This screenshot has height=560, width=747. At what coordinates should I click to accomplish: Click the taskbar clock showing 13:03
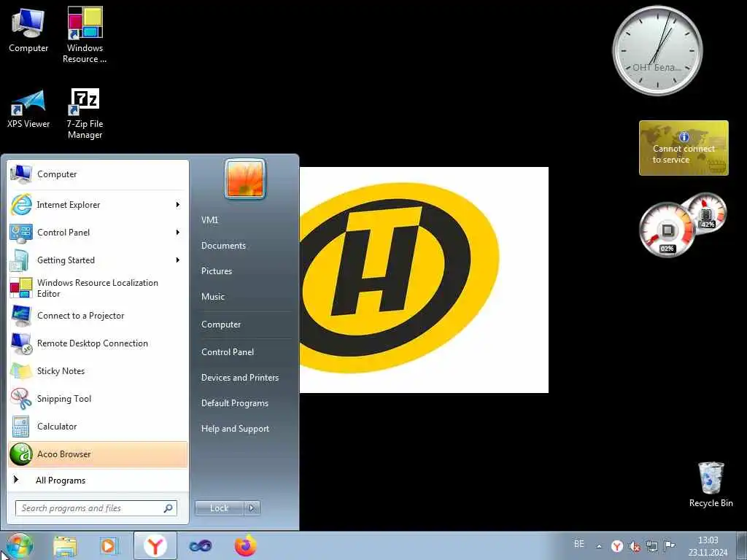pyautogui.click(x=708, y=546)
